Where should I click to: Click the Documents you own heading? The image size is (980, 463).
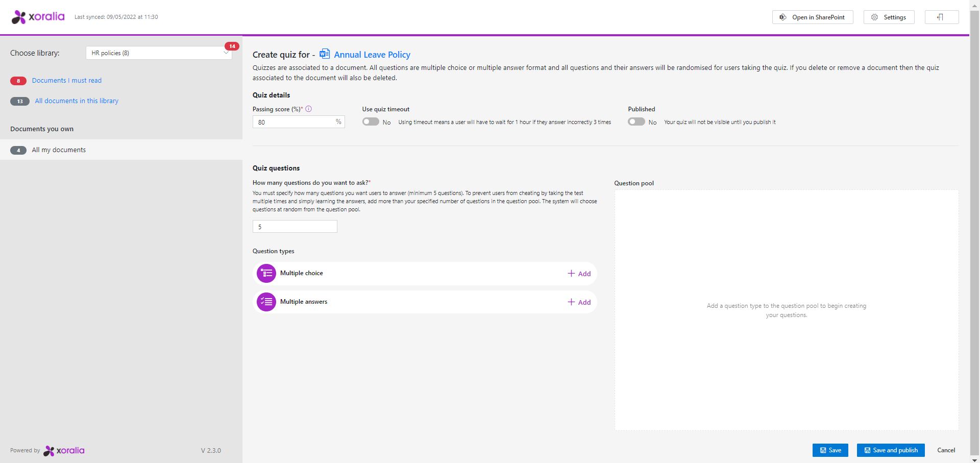pyautogui.click(x=42, y=129)
